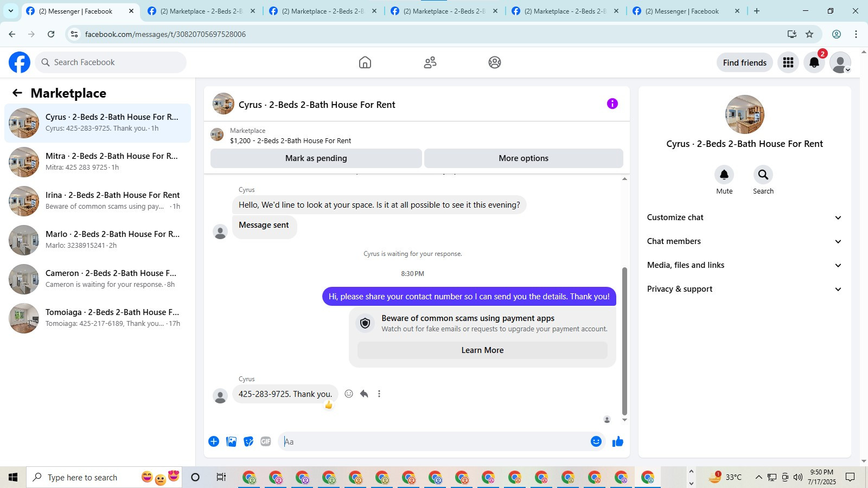Viewport: 868px width, 488px height.
Task: Switch to second Marketplace 2-Beds browser tab
Action: (x=323, y=11)
